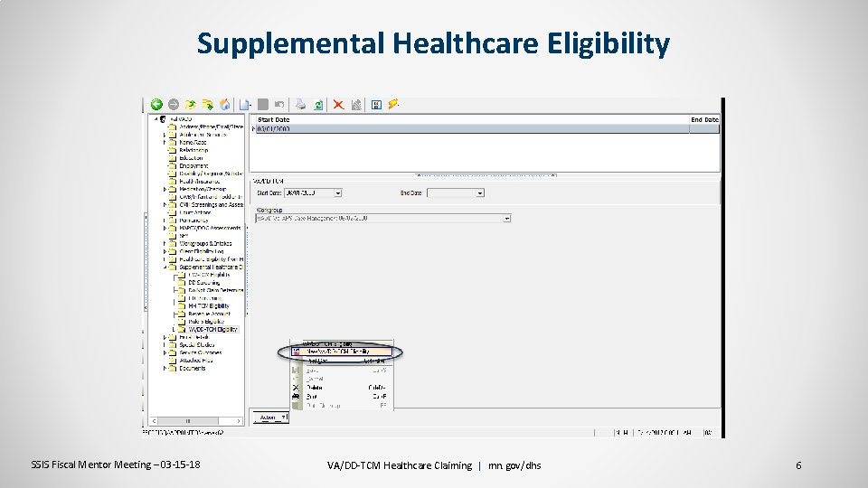Image resolution: width=868 pixels, height=488 pixels.
Task: Click the Find binoculars icon in context menu
Action: (x=296, y=397)
